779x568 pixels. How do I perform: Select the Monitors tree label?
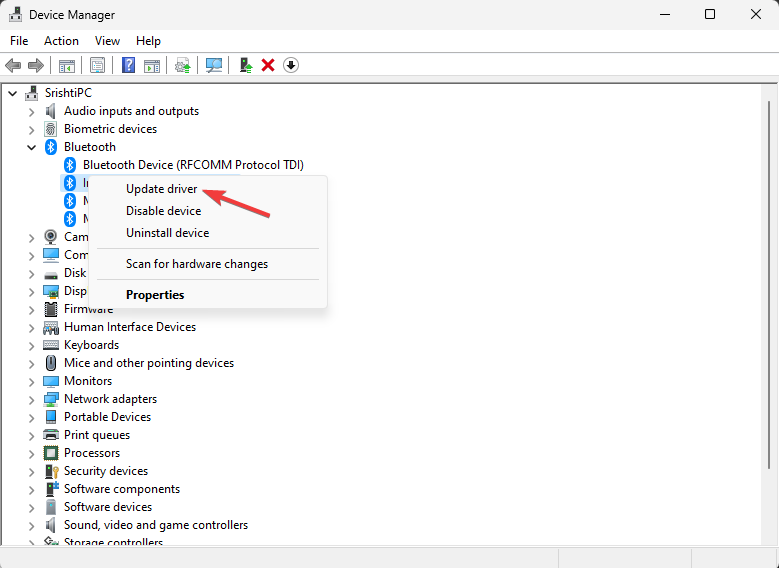tap(88, 381)
